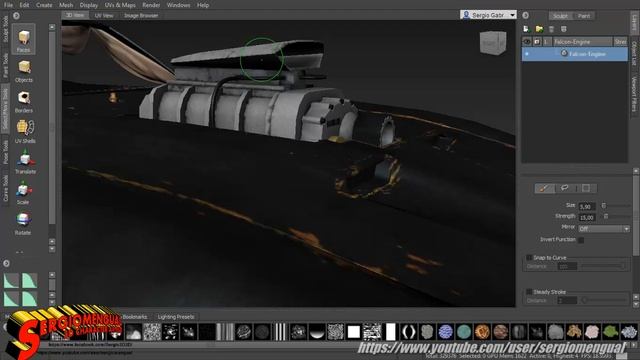Switch to the 3D View tab

coord(75,16)
